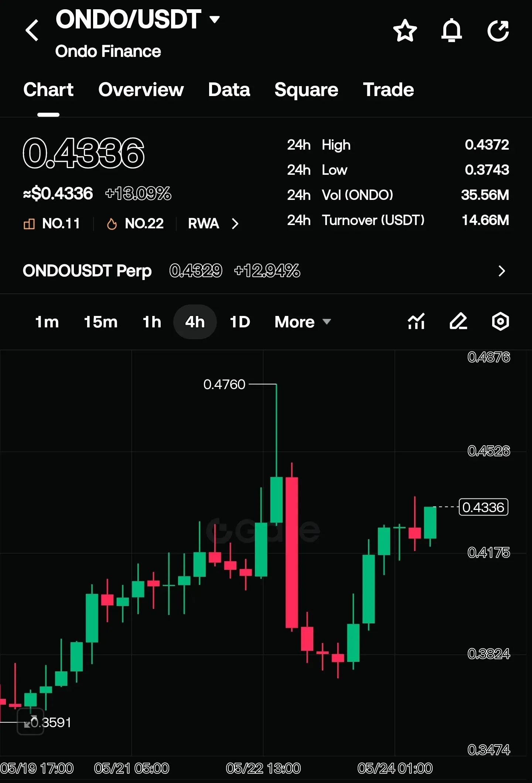Image resolution: width=532 pixels, height=783 pixels.
Task: Open chart indicators icon
Action: coord(416,321)
